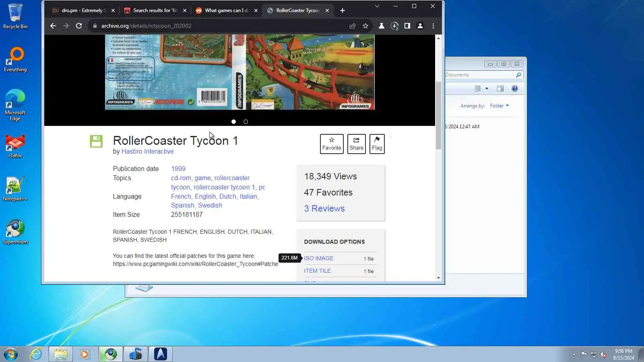Add item to favorites with Favorite button
This screenshot has width=644, height=362.
pos(332,144)
